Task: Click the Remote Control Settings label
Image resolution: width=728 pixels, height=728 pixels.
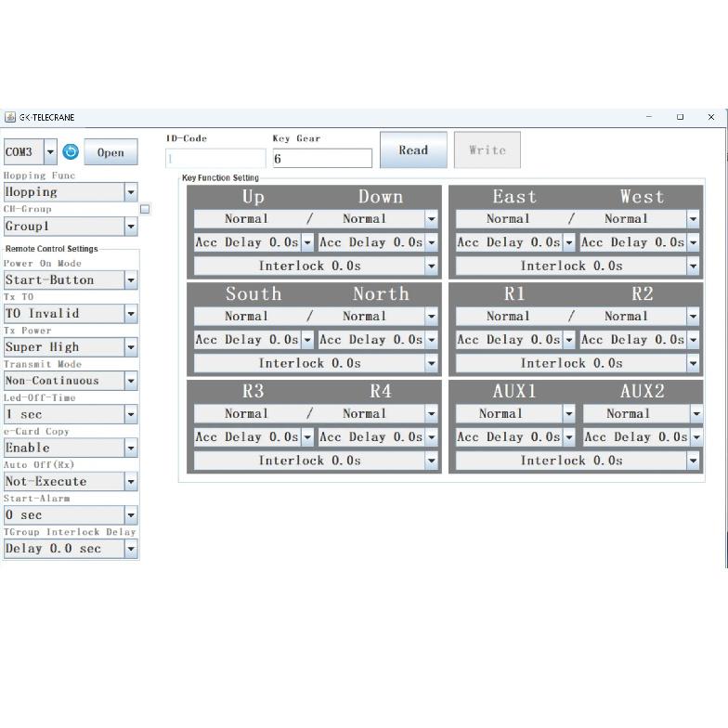Action: point(52,249)
